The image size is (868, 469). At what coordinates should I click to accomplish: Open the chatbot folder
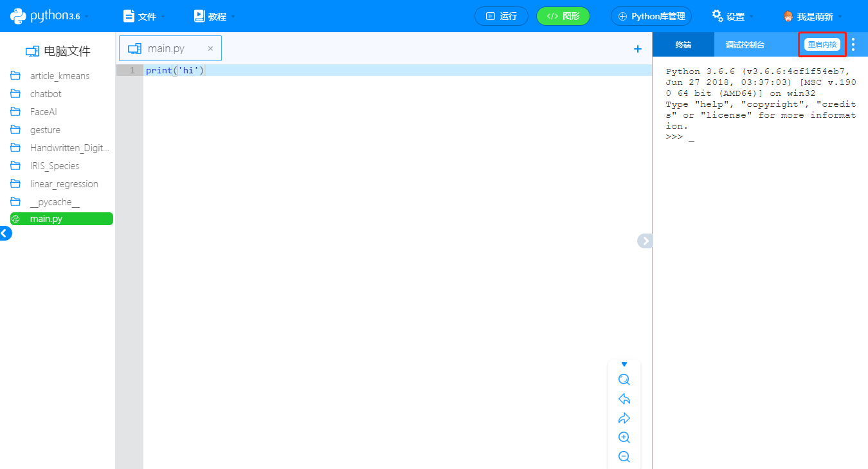[46, 94]
